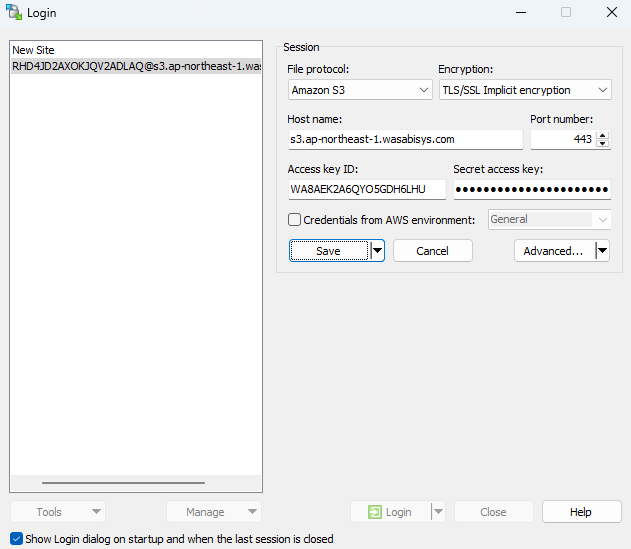Click the green Login button icon
The height and width of the screenshot is (549, 631).
[374, 512]
